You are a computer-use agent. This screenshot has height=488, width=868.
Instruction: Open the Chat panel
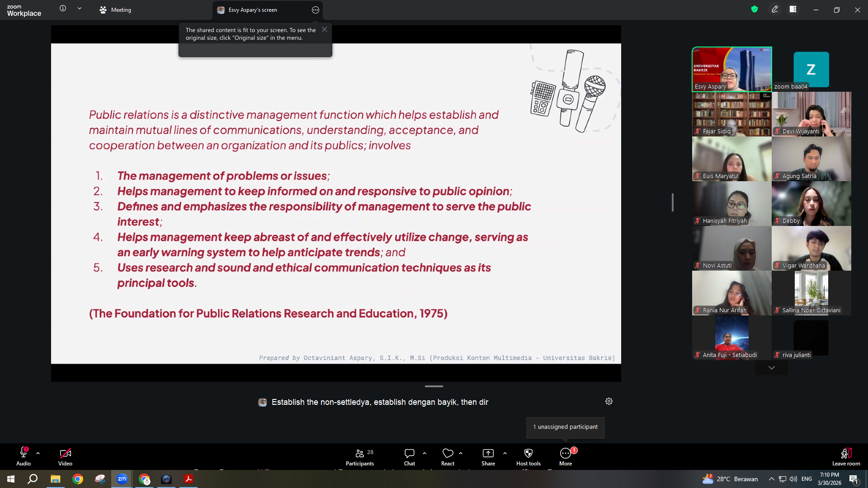coord(410,456)
